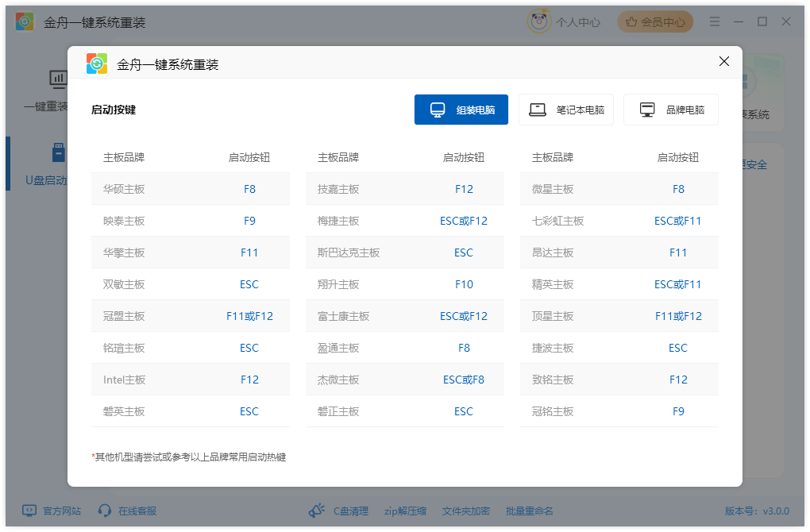Select the Intel主板 row
The width and height of the screenshot is (810, 532).
coord(190,380)
